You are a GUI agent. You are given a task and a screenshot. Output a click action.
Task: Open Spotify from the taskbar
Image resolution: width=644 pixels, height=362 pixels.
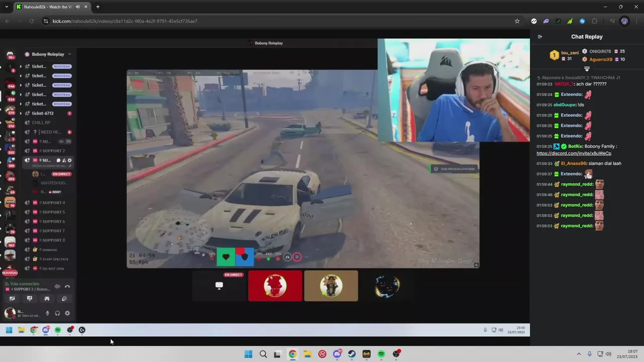click(381, 354)
